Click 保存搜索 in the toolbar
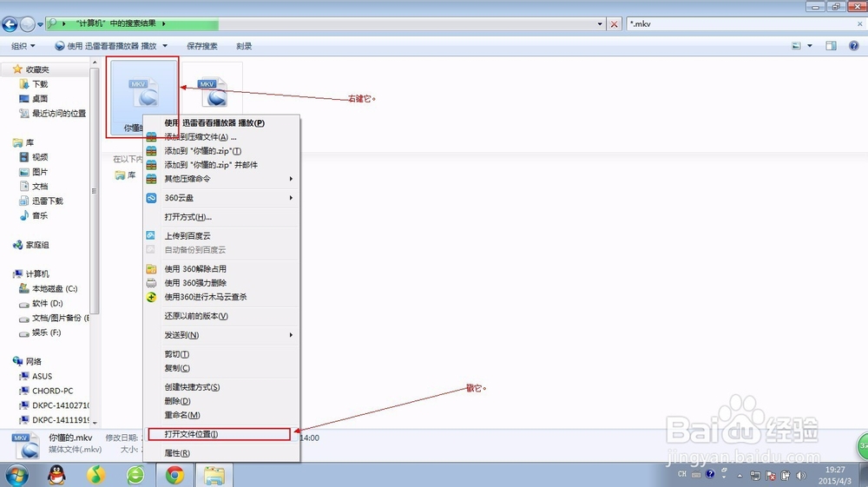Screen dimensions: 868x487 point(202,46)
